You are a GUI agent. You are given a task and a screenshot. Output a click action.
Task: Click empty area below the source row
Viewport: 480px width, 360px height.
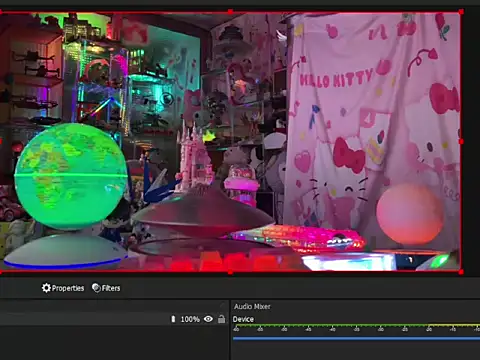pyautogui.click(x=114, y=343)
